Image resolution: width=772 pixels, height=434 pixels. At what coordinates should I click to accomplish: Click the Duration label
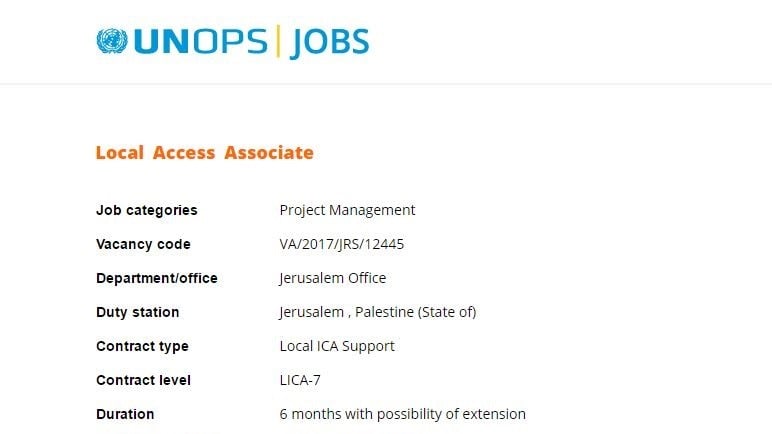point(125,414)
